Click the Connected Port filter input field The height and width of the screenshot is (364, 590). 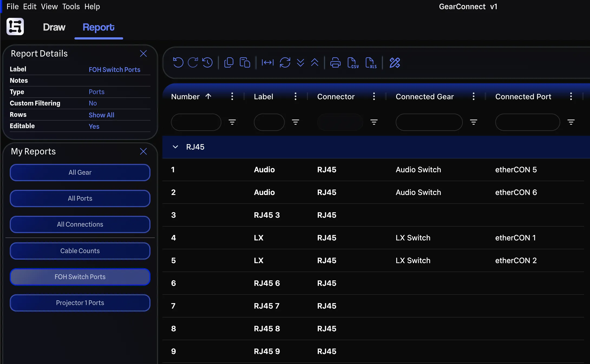pyautogui.click(x=528, y=122)
